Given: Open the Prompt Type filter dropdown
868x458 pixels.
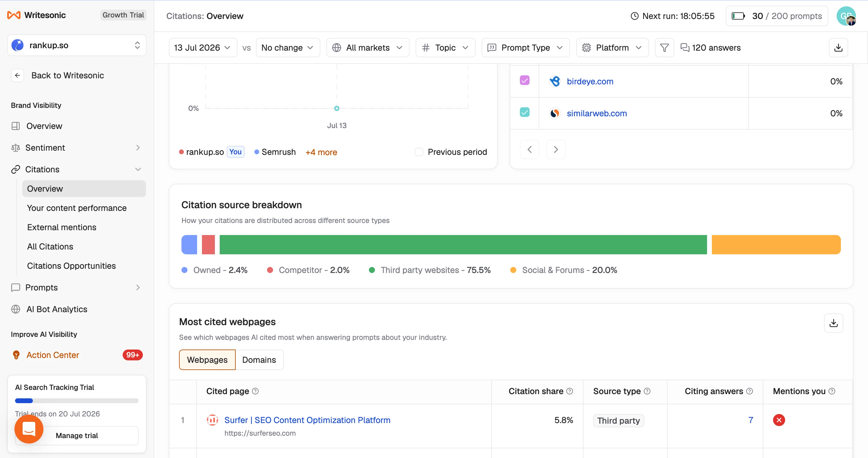Looking at the screenshot, I should click(x=525, y=48).
